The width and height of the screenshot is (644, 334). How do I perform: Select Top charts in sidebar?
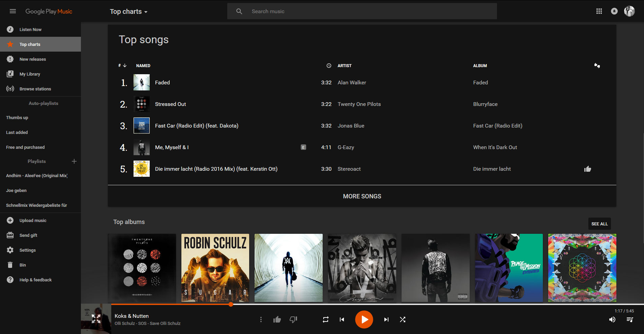[40, 44]
